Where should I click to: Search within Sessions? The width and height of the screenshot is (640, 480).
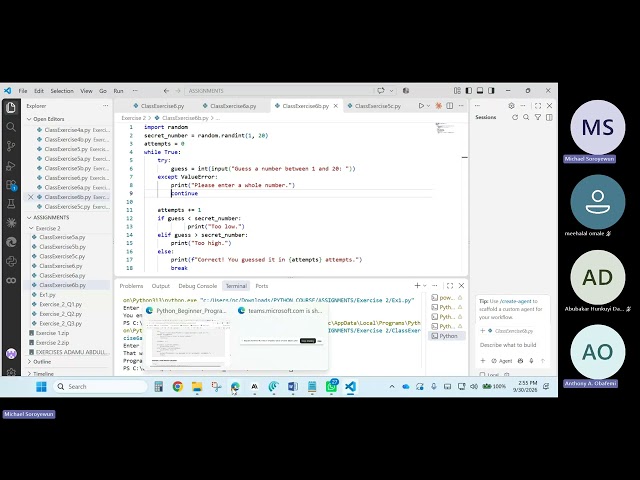[x=526, y=118]
